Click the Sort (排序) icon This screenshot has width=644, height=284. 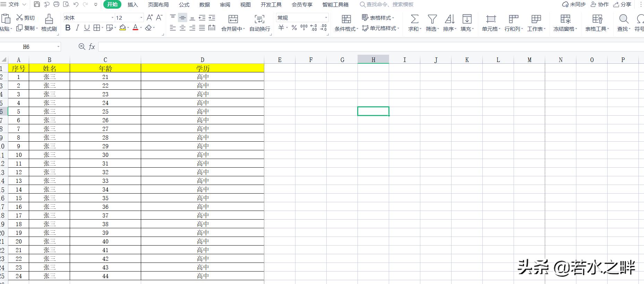tap(450, 19)
